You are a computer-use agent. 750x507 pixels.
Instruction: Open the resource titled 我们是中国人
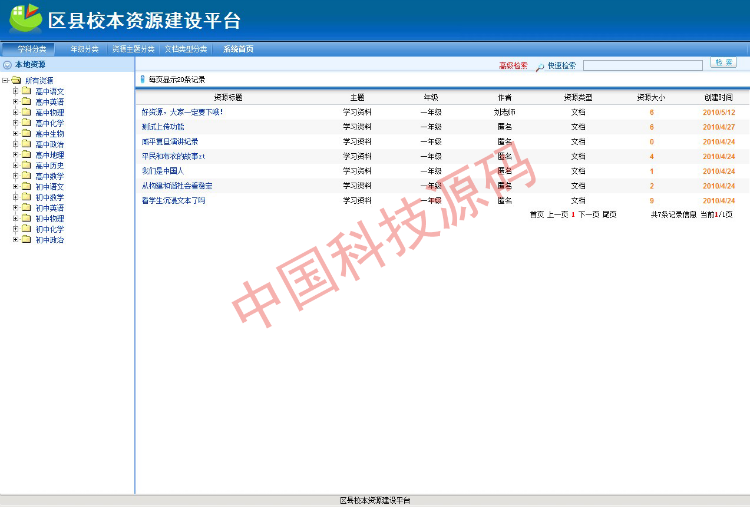[163, 171]
